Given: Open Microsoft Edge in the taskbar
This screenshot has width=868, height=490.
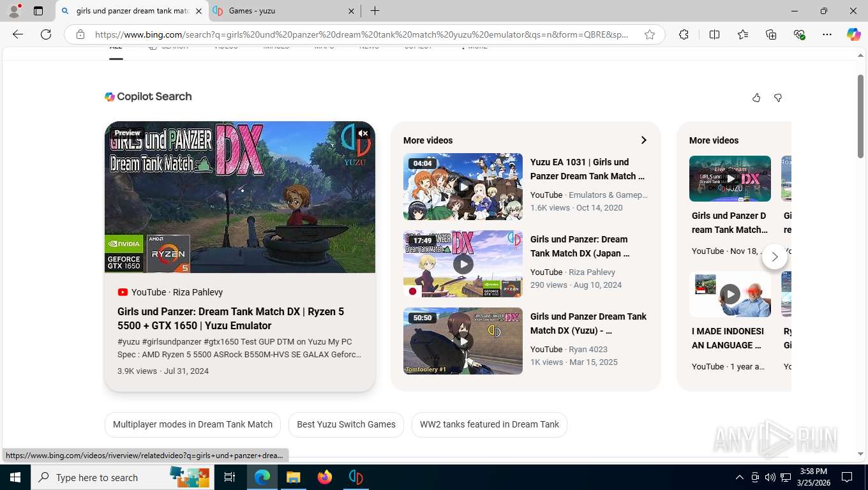Looking at the screenshot, I should click(x=262, y=477).
